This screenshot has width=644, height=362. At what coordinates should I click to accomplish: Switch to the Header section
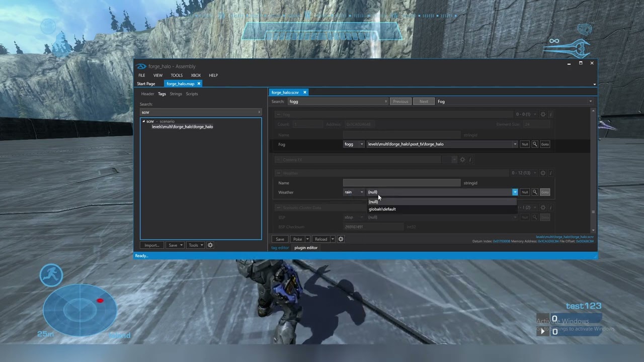(x=147, y=94)
